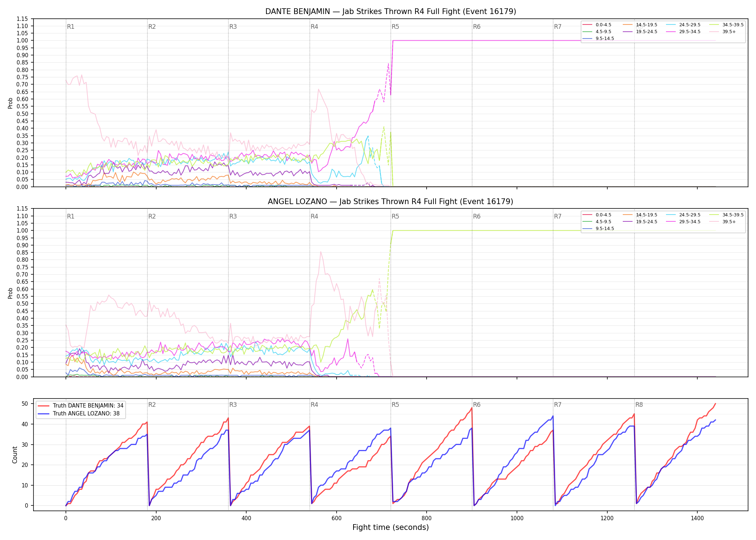
Task: Click the 800 tick label on the time axis
Action: [x=427, y=518]
